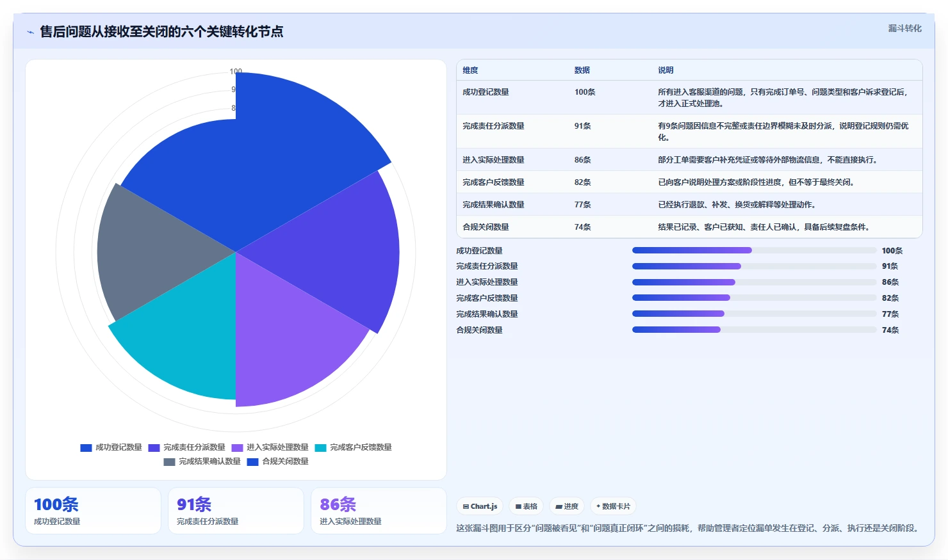Click the 数据卡片 tag chip
Viewport: 948px width, 560px height.
pyautogui.click(x=614, y=506)
